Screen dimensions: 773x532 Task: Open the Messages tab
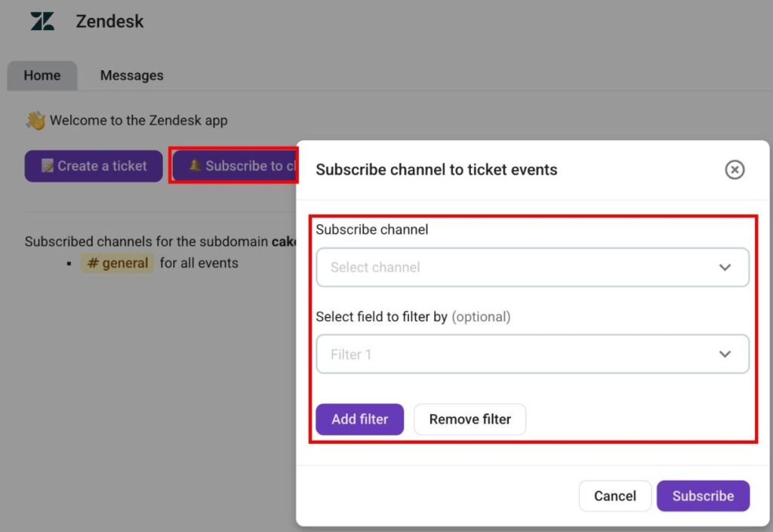click(131, 75)
